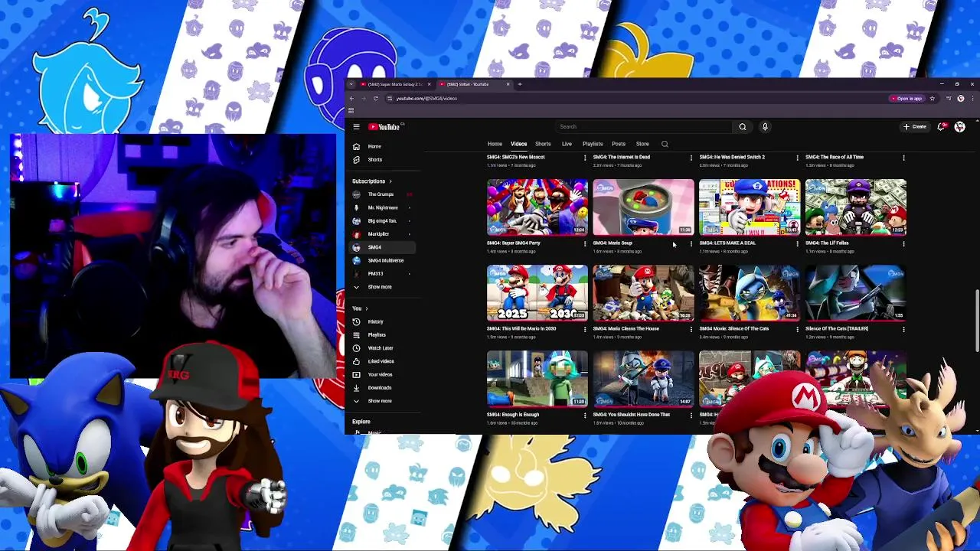
Task: Click the Shorts icon in the sidebar
Action: click(x=356, y=160)
